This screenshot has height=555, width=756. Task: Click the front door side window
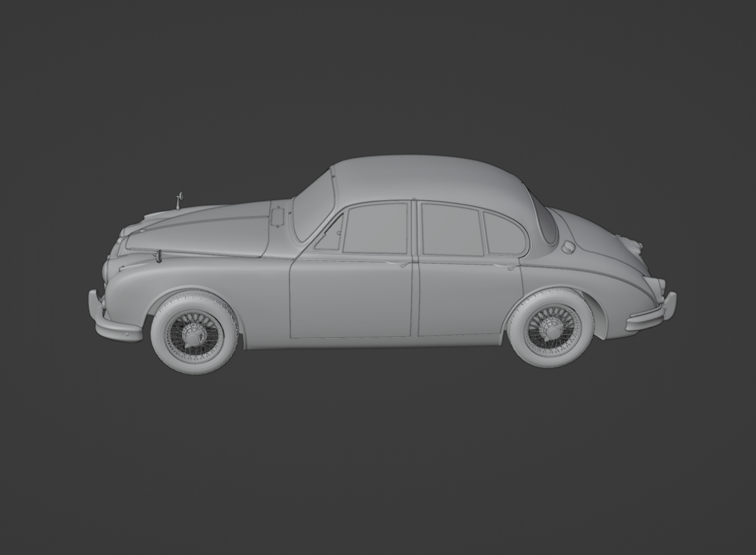tap(375, 228)
